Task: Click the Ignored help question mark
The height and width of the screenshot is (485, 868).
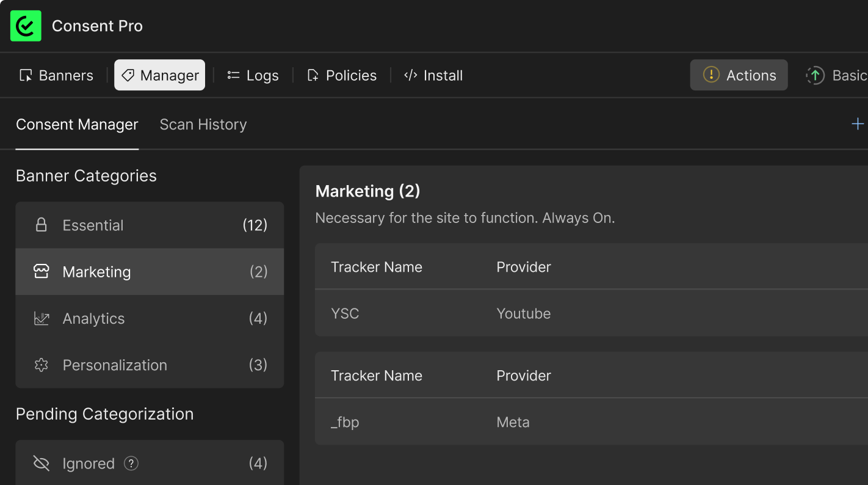Action: 131,464
